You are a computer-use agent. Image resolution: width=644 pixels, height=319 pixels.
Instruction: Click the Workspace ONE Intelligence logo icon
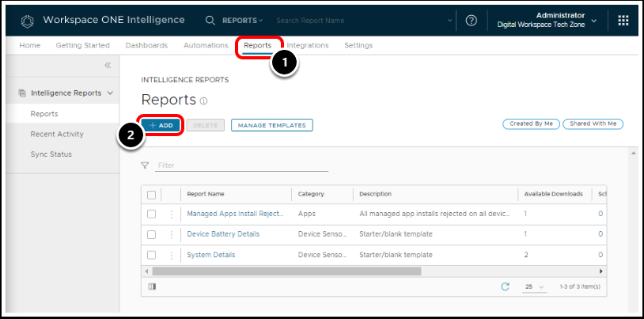point(25,20)
